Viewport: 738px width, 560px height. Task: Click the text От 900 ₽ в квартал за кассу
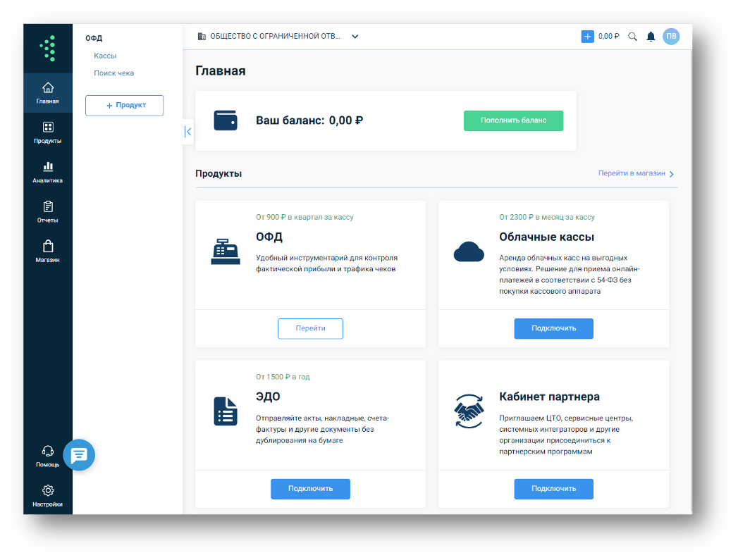[x=305, y=217]
